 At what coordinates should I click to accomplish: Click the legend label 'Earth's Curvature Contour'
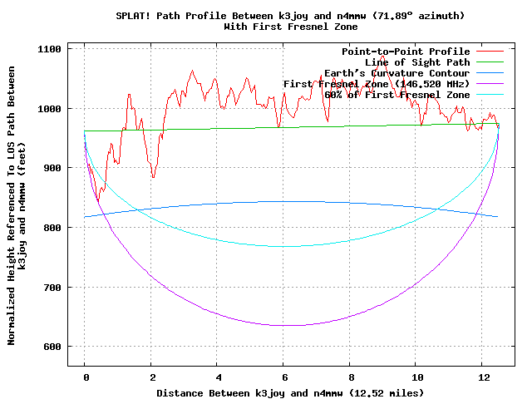397,73
